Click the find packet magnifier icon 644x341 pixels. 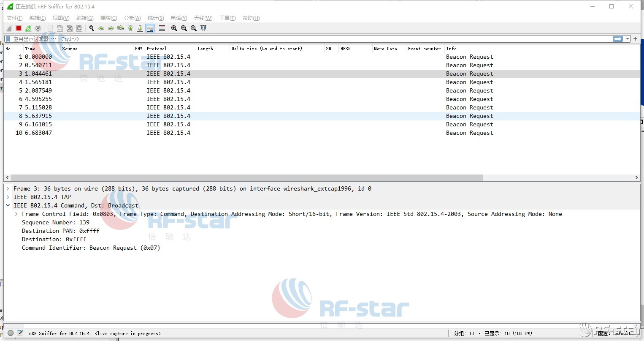pos(91,28)
